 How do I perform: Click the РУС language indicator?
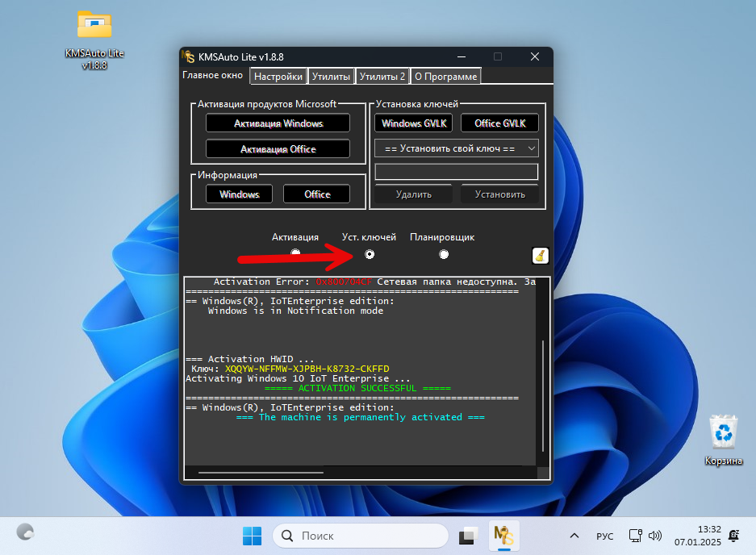604,536
